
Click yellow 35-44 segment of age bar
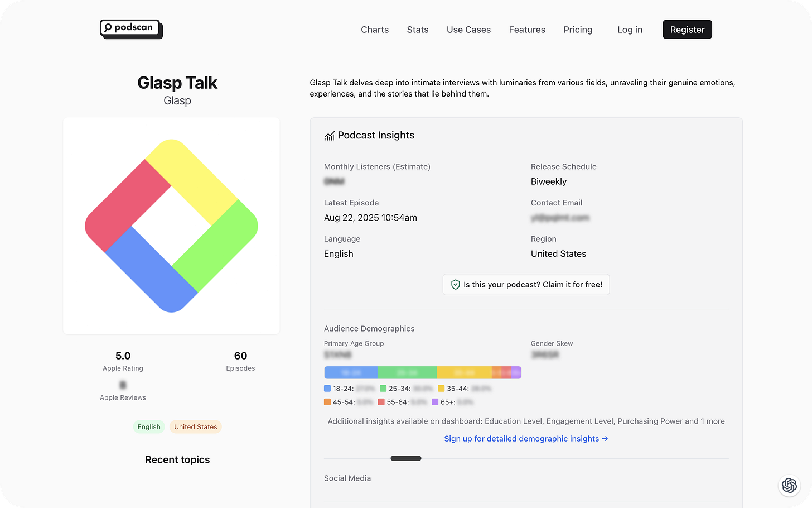pyautogui.click(x=464, y=372)
